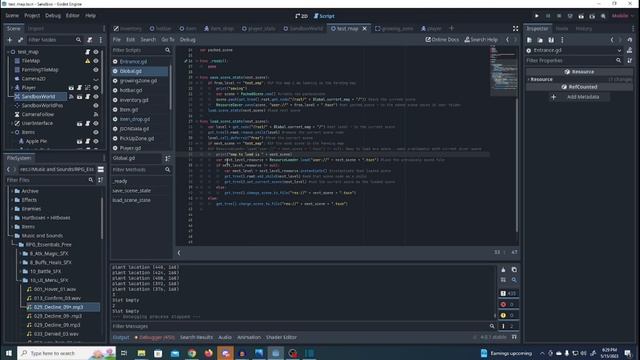
Task: Save the edited resource in Inspector
Action: click(551, 40)
